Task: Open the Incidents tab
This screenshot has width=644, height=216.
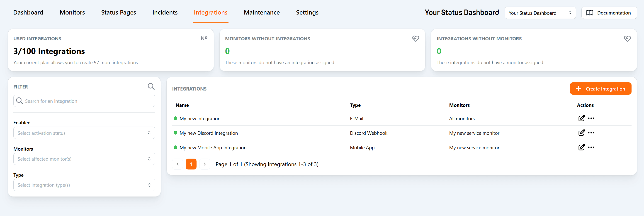Action: pyautogui.click(x=165, y=12)
